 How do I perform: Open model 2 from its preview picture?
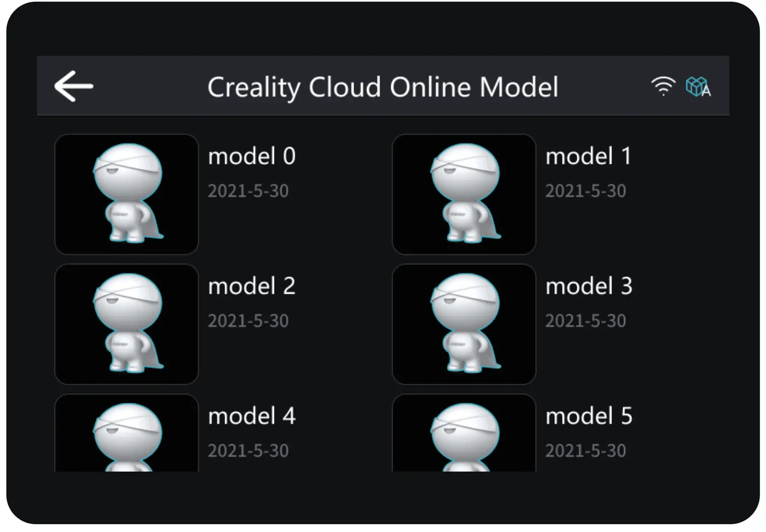tap(127, 324)
